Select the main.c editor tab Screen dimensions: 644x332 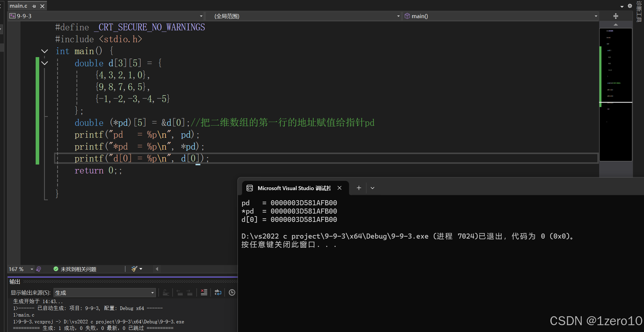click(x=18, y=6)
